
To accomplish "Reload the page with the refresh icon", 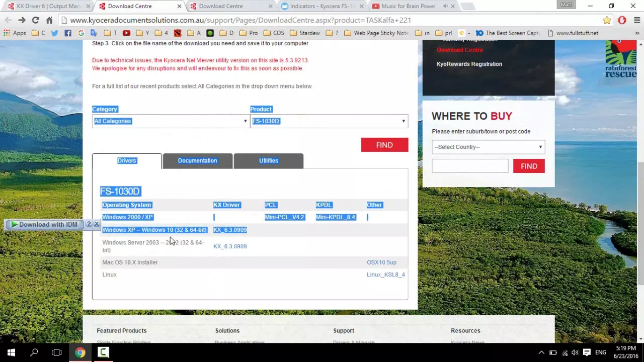I will coord(35,20).
